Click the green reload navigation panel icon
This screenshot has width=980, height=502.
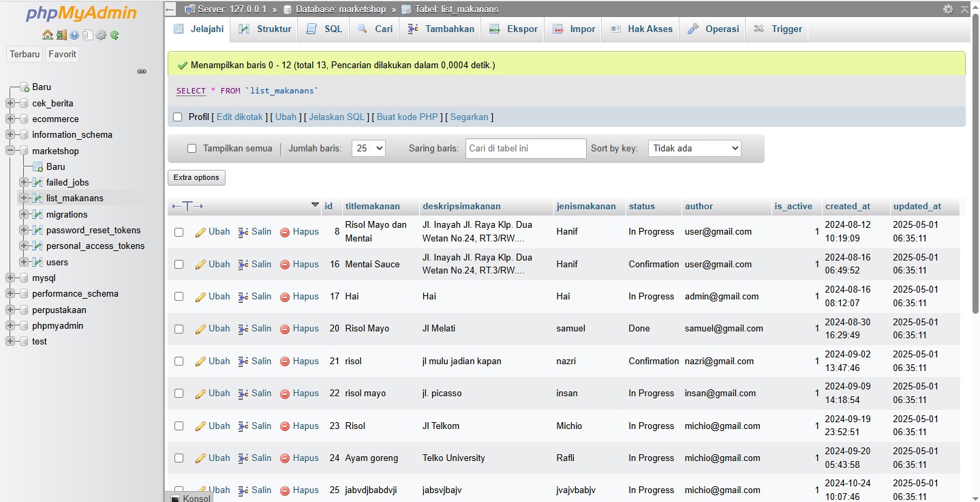point(114,35)
